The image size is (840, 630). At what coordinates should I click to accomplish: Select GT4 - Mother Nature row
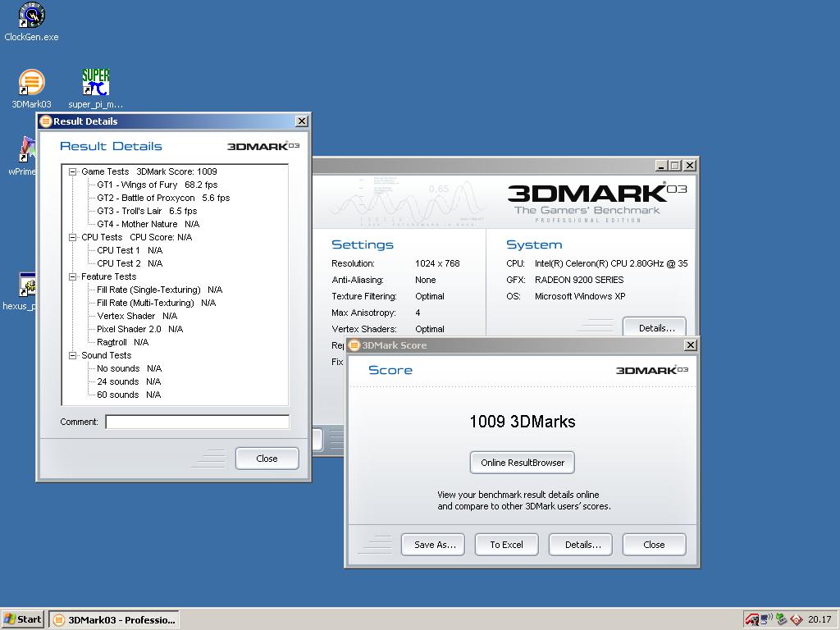[x=148, y=224]
